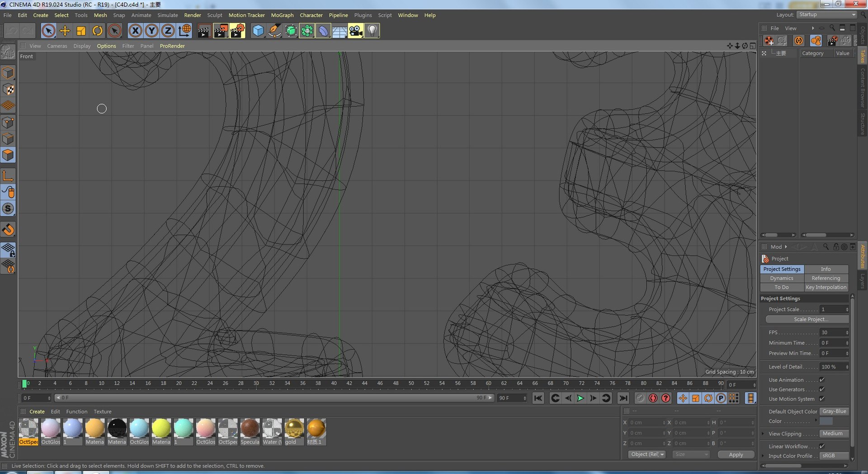Add a light object

(372, 31)
